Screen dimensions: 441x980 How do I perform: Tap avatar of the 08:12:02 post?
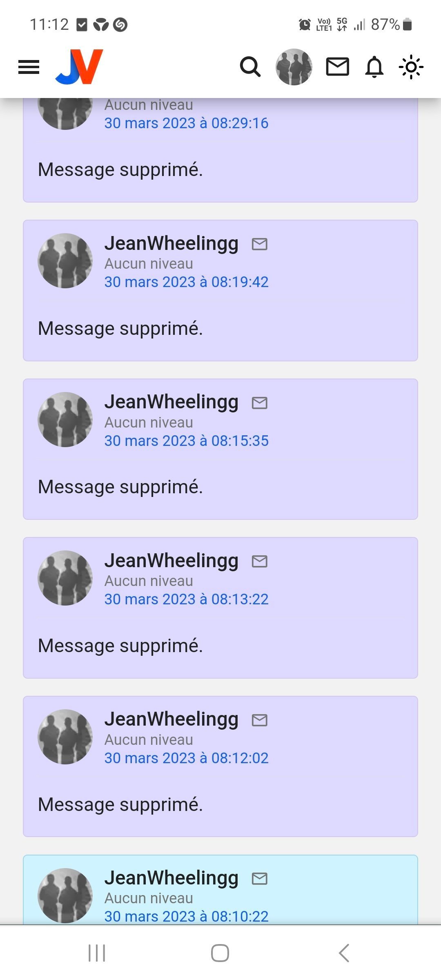(x=65, y=737)
